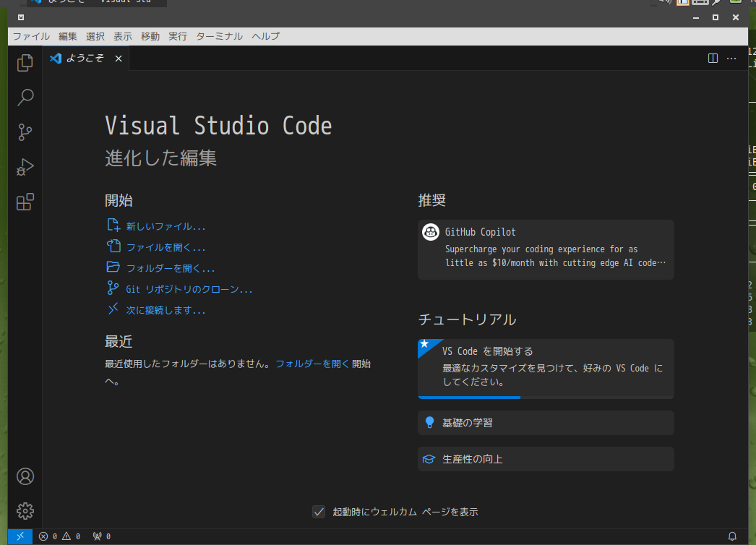Open the 表示 menu
Viewport: 756px width, 545px height.
123,37
